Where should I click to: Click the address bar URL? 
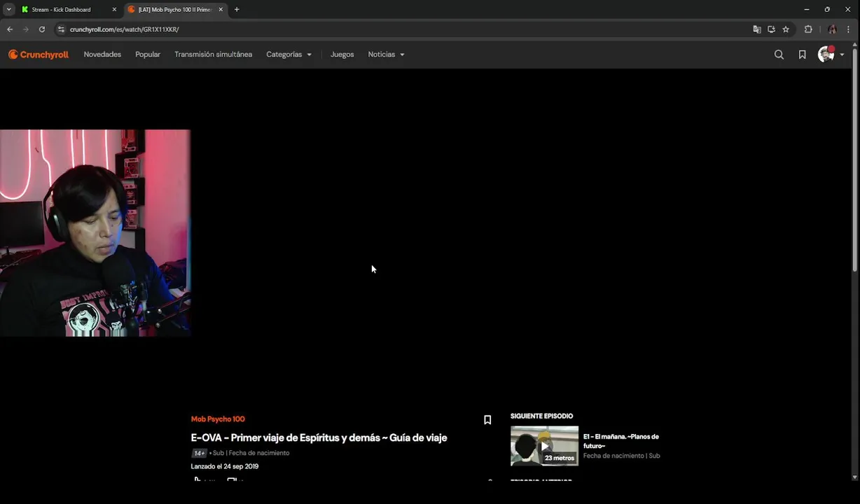pos(124,29)
